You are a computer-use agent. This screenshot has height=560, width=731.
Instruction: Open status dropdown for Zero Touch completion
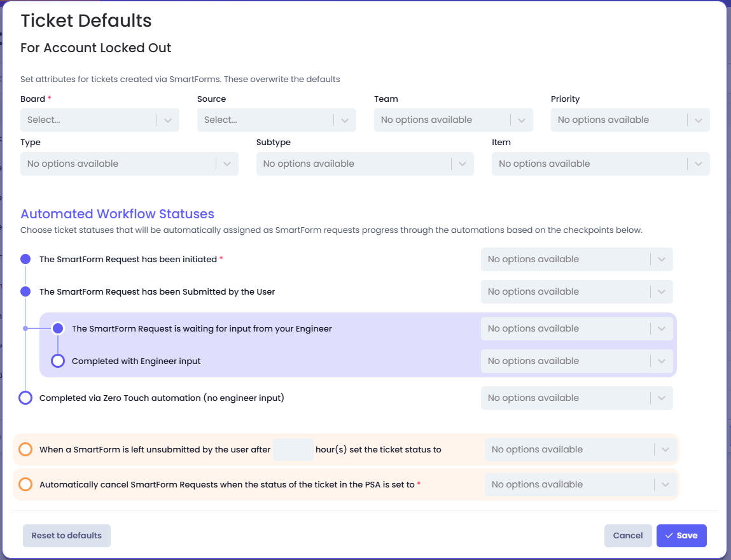[x=576, y=398]
